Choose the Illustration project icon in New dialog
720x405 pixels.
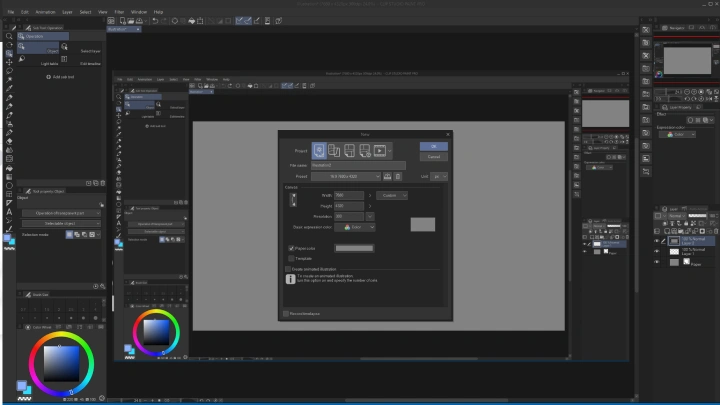(319, 150)
